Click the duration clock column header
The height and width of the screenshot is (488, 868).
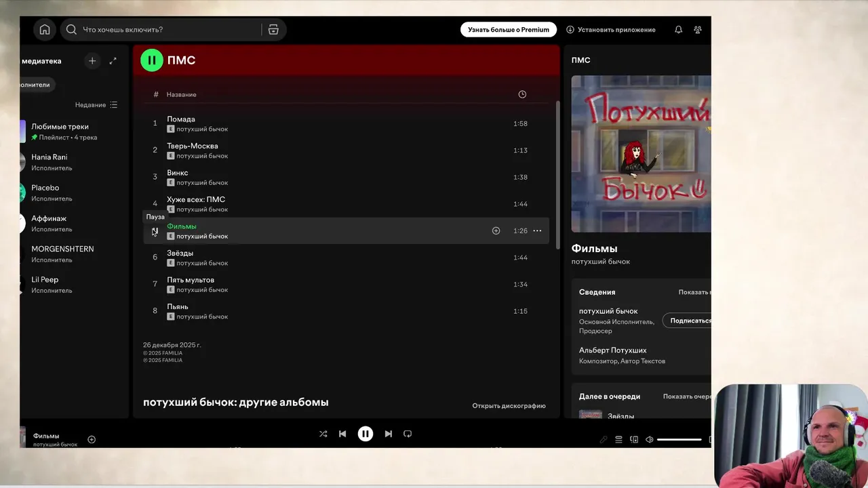click(522, 94)
